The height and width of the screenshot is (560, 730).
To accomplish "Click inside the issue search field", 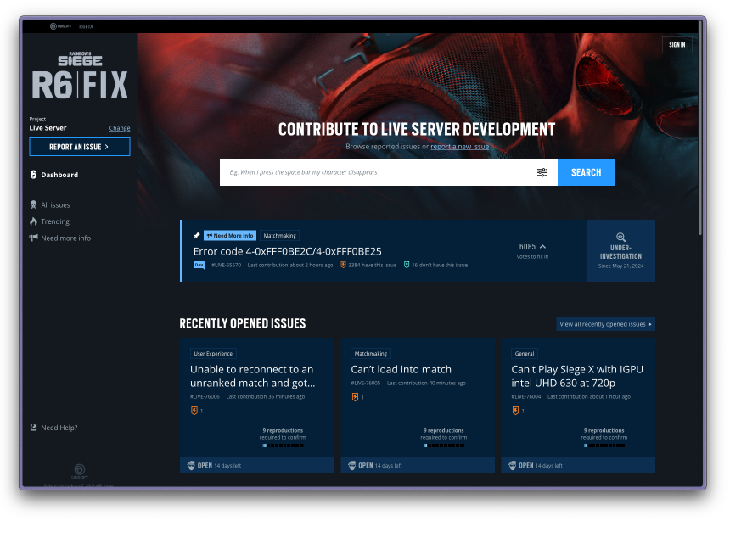I will 373,172.
